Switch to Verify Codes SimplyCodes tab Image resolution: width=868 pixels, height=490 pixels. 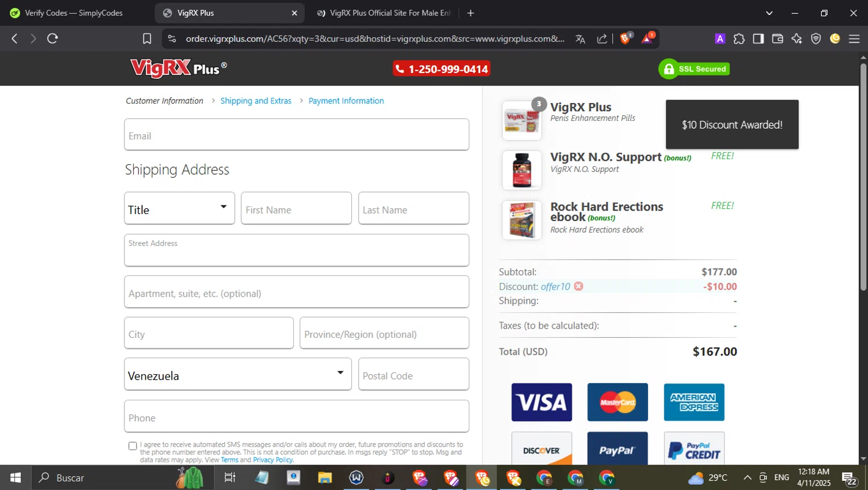74,13
